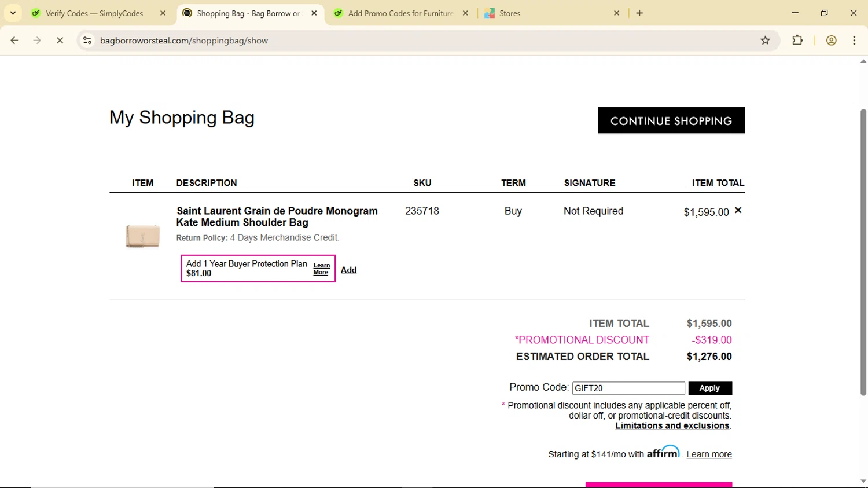Open Saint Laurent Kate Medium Shoulder Bag title
868x488 pixels.
click(x=277, y=217)
